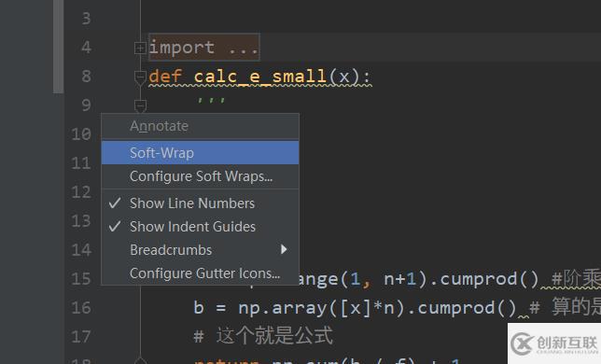
Task: Collapse the docstring fold marker on line 9
Action: (x=140, y=105)
